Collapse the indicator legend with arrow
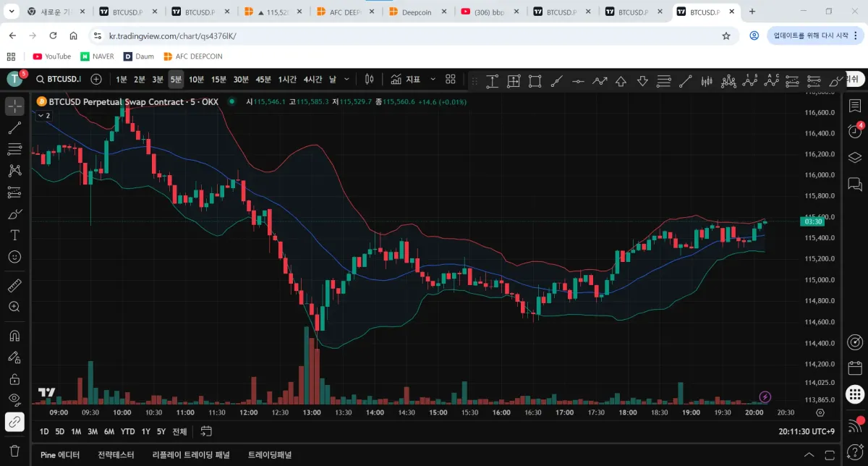This screenshot has width=868, height=466. point(43,116)
